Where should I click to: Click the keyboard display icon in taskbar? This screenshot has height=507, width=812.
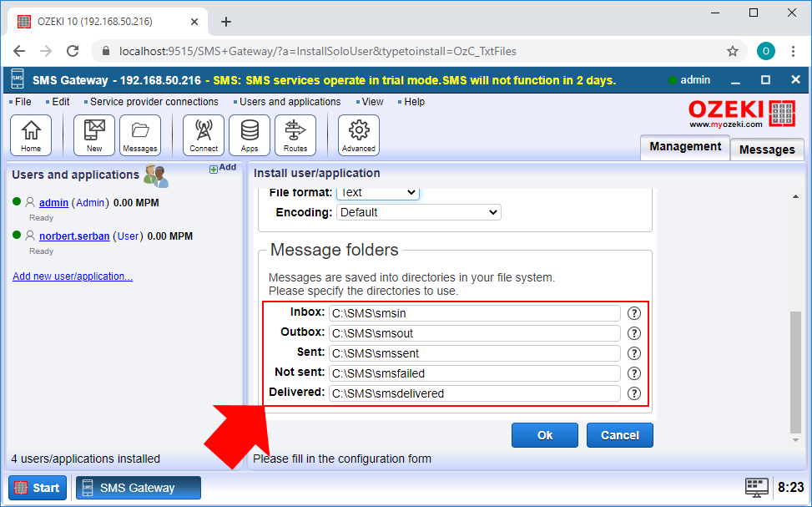(757, 487)
